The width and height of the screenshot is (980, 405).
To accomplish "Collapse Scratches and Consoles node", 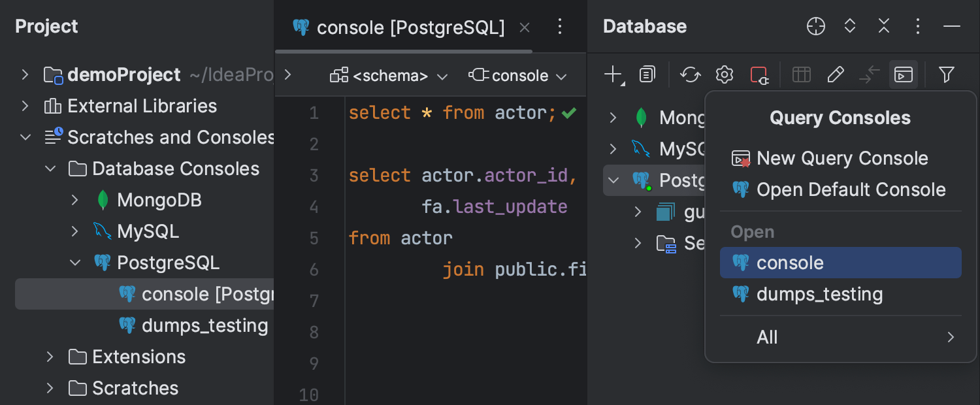I will (25, 137).
